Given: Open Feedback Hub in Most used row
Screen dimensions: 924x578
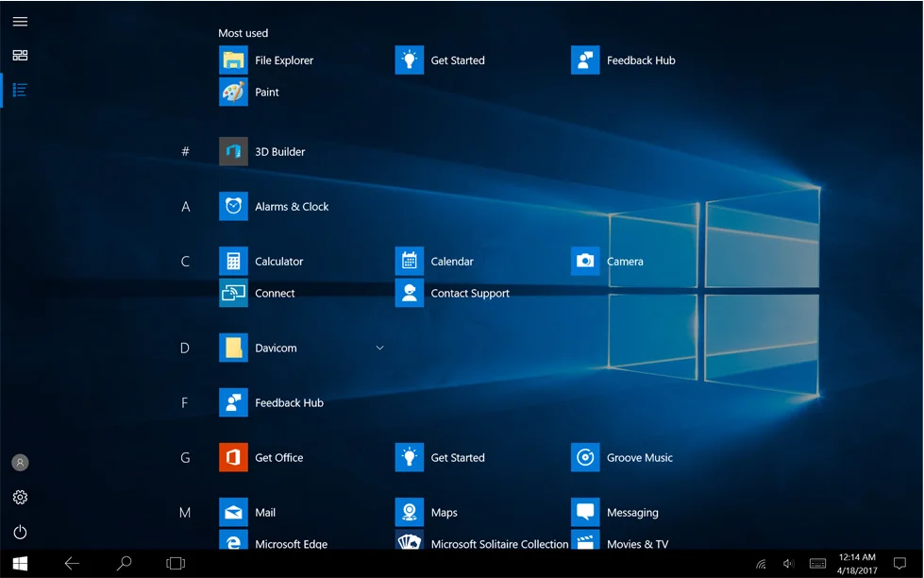Looking at the screenshot, I should pos(624,60).
